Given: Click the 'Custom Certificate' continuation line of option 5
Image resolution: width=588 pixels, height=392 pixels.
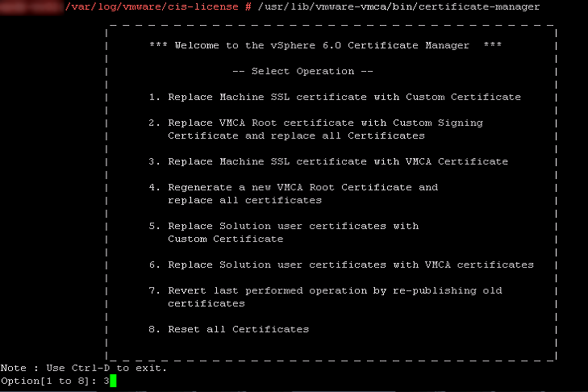Looking at the screenshot, I should (225, 239).
